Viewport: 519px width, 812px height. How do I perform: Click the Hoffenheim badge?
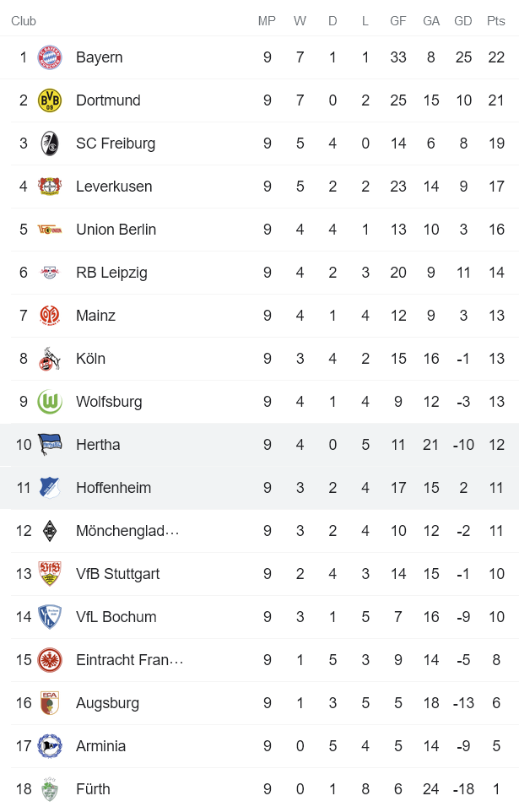pos(49,487)
